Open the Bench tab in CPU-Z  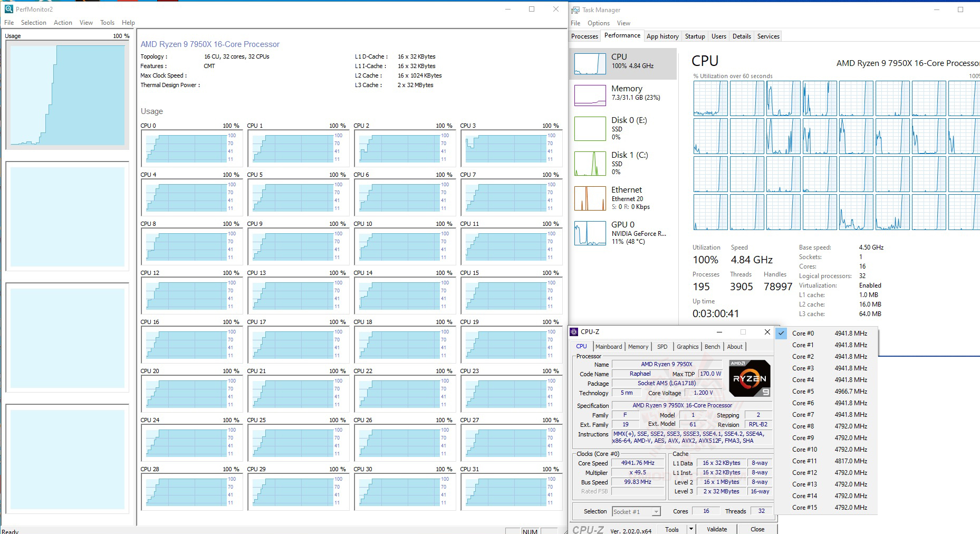pos(712,347)
